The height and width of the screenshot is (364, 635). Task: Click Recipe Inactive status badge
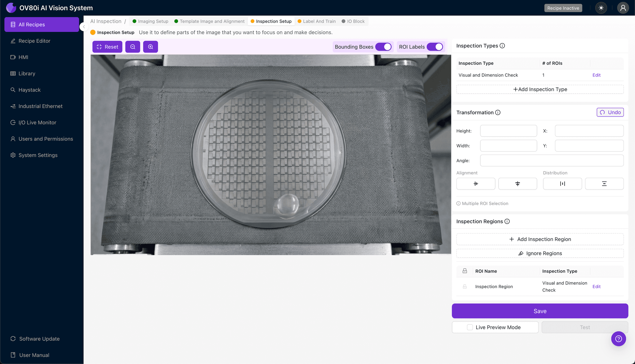point(563,8)
